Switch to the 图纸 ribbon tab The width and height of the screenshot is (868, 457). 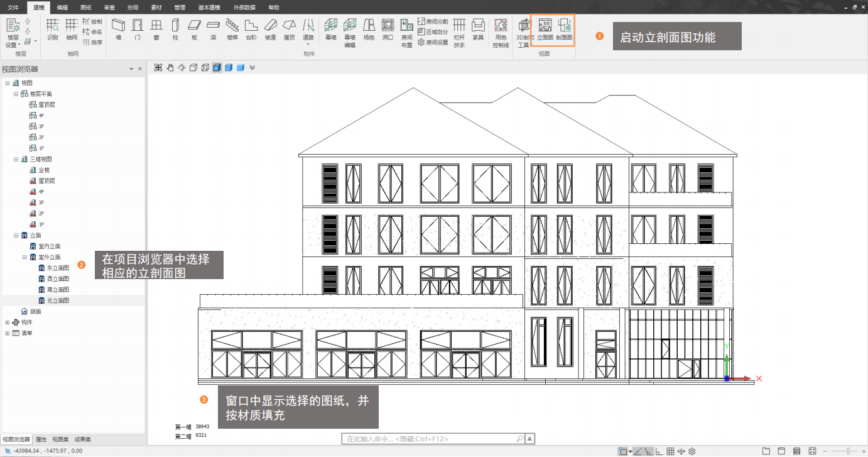[x=86, y=8]
